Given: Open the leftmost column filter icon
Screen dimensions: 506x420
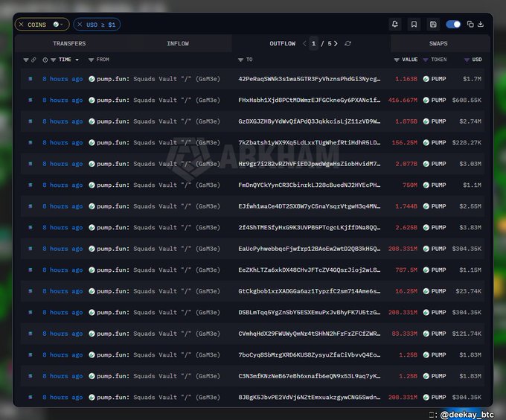Looking at the screenshot, I should point(26,60).
